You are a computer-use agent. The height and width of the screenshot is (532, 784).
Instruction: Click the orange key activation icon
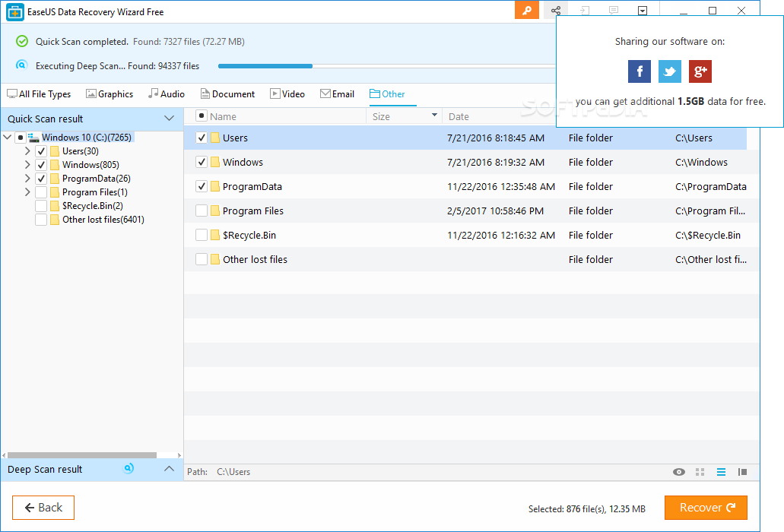526,11
